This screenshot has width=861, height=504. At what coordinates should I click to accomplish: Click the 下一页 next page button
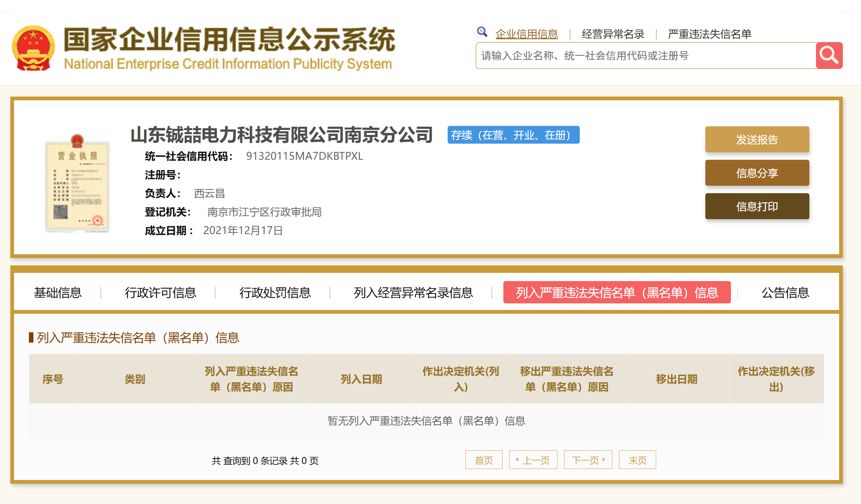point(588,460)
